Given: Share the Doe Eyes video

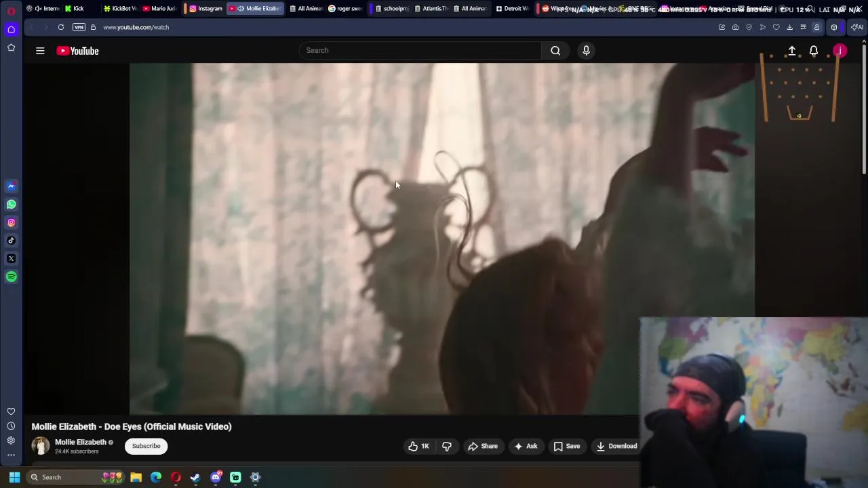Looking at the screenshot, I should pos(483,446).
